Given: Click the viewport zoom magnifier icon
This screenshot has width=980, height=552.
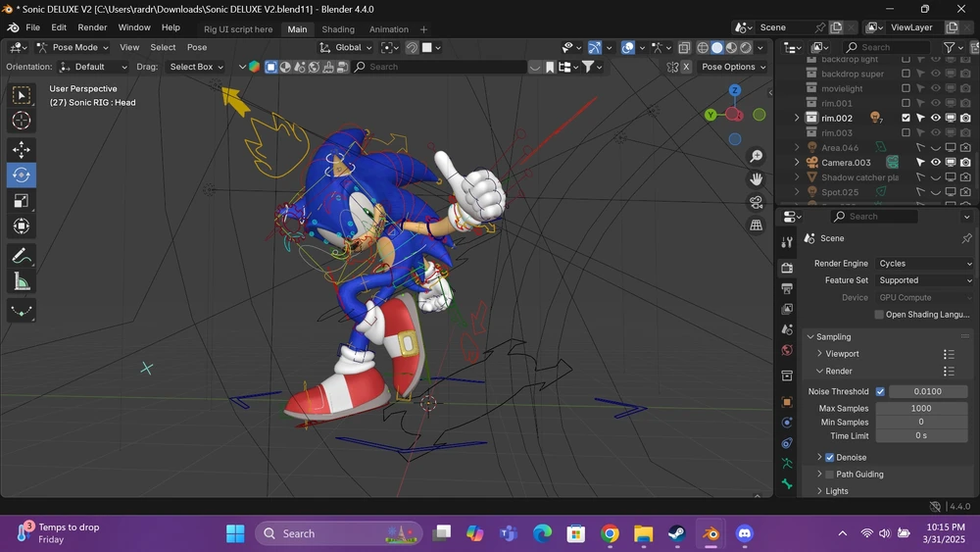Looking at the screenshot, I should 757,156.
